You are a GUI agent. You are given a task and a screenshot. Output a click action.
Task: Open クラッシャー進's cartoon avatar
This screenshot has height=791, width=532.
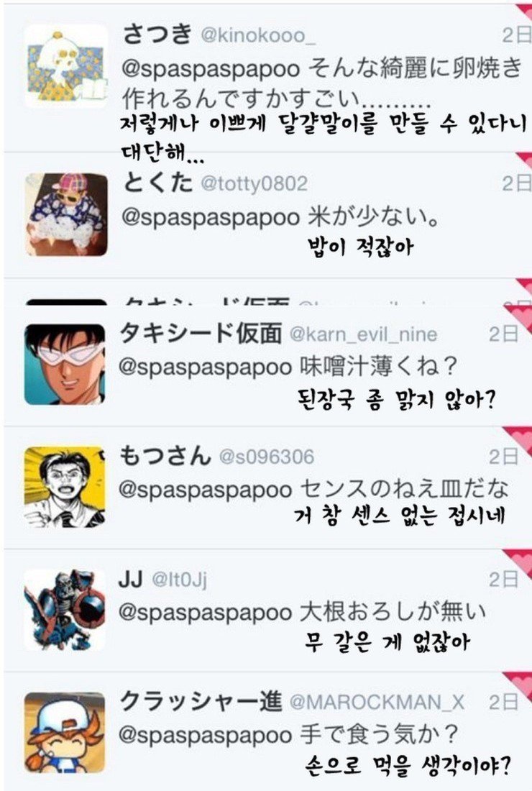tap(65, 733)
